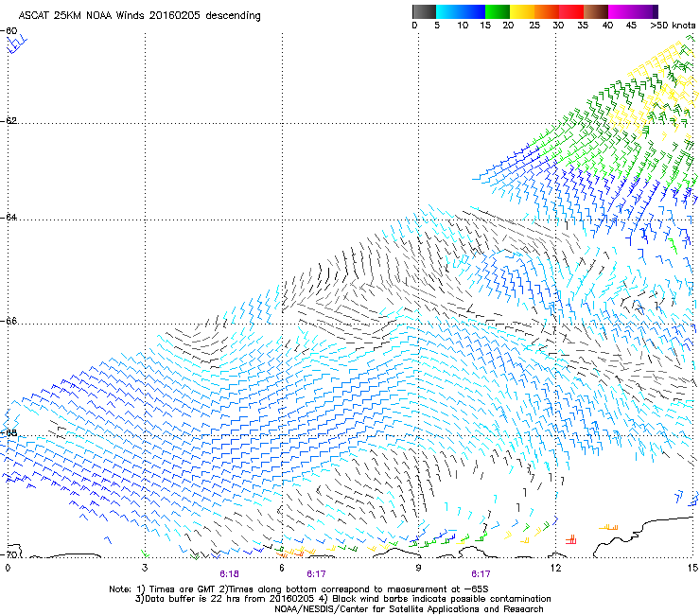Click the '-70' latitude axis label

9,554
